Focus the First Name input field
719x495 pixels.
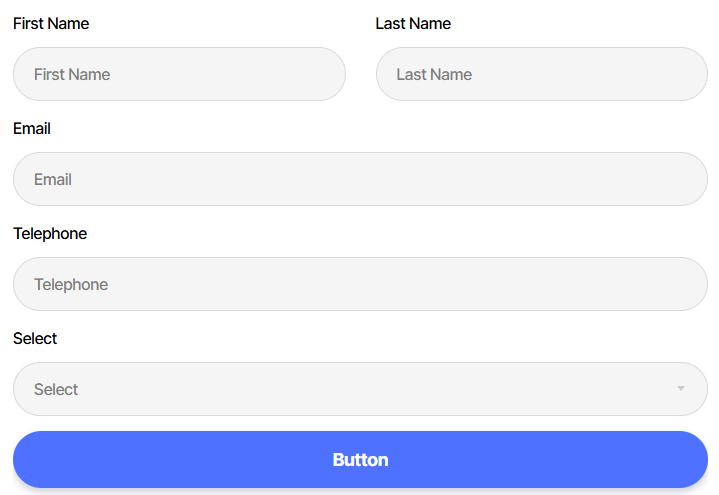(179, 74)
